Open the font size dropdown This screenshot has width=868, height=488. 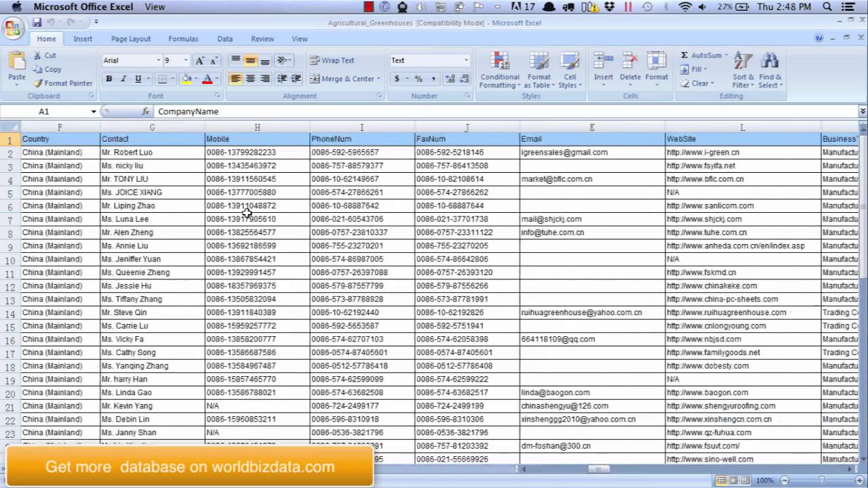click(x=185, y=60)
